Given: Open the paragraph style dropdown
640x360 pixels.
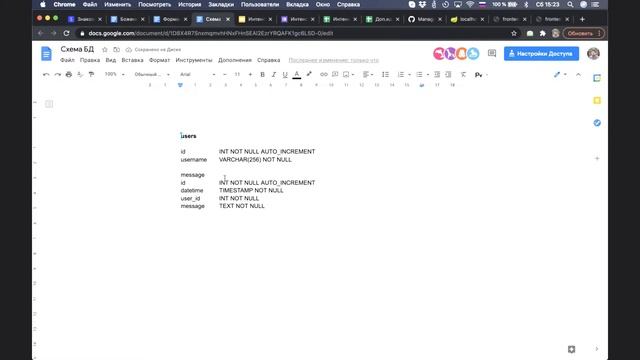Looking at the screenshot, I should coord(152,74).
